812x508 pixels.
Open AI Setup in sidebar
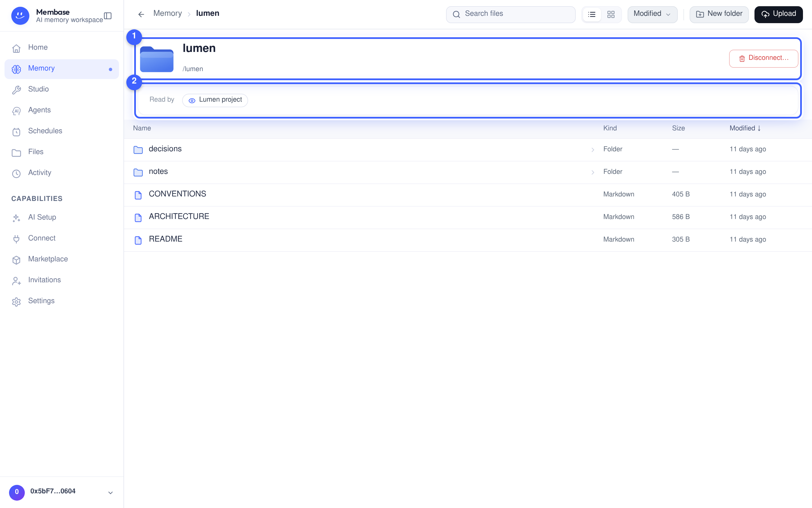(x=61, y=218)
